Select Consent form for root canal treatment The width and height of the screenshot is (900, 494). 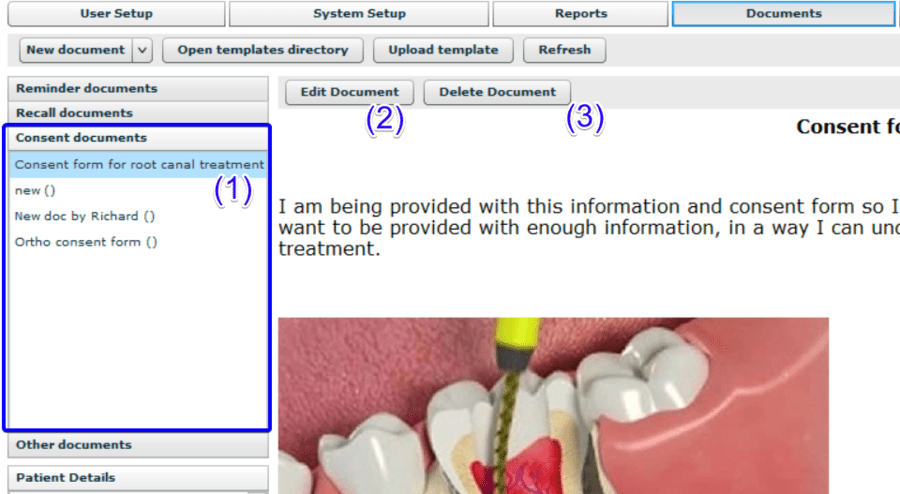tap(139, 164)
